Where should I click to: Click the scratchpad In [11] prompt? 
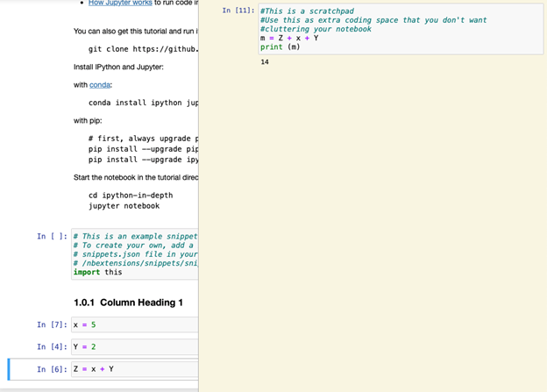pyautogui.click(x=238, y=11)
